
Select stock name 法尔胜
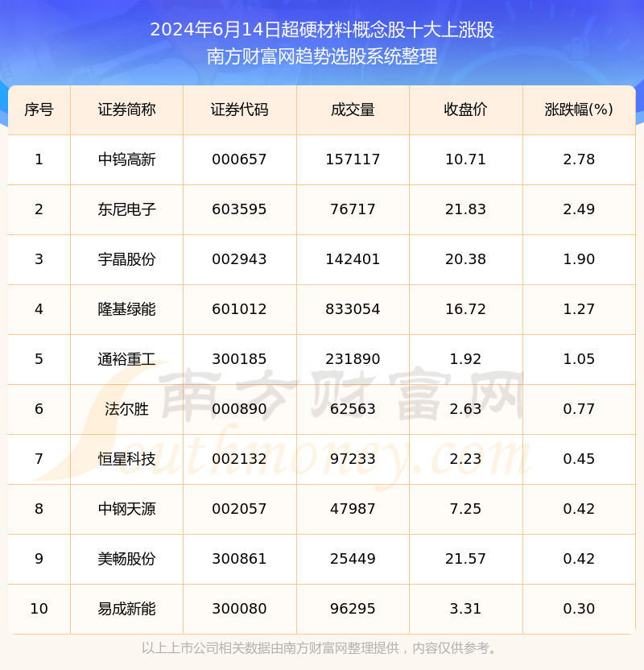pyautogui.click(x=126, y=409)
